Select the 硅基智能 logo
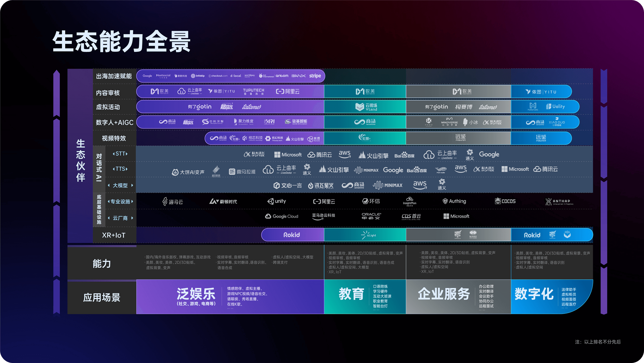Screen dimensions: 644x363 click(x=296, y=122)
